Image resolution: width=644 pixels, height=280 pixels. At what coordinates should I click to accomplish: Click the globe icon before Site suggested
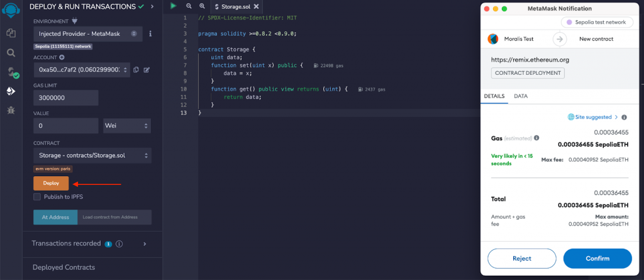point(571,117)
